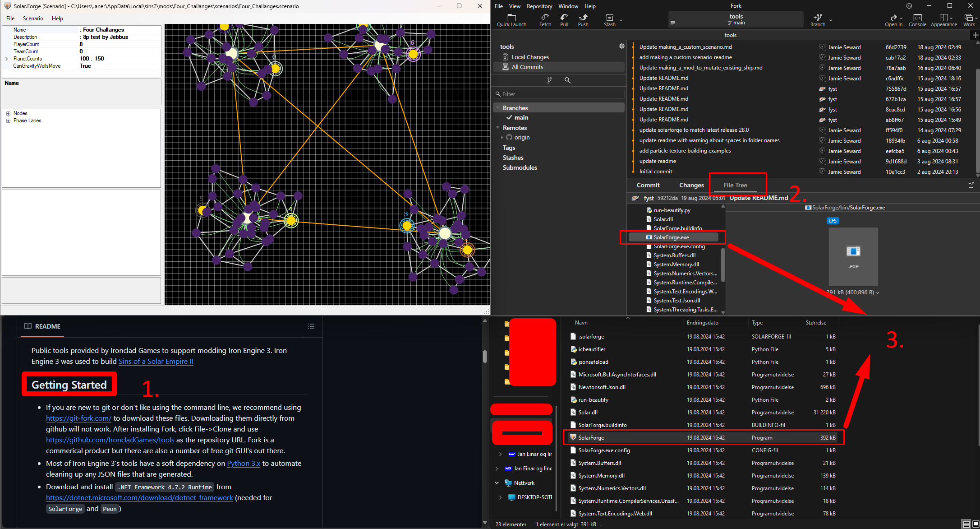Expand the Phase Lanes tree node
Screen dimensions: 980x529
tap(8, 121)
